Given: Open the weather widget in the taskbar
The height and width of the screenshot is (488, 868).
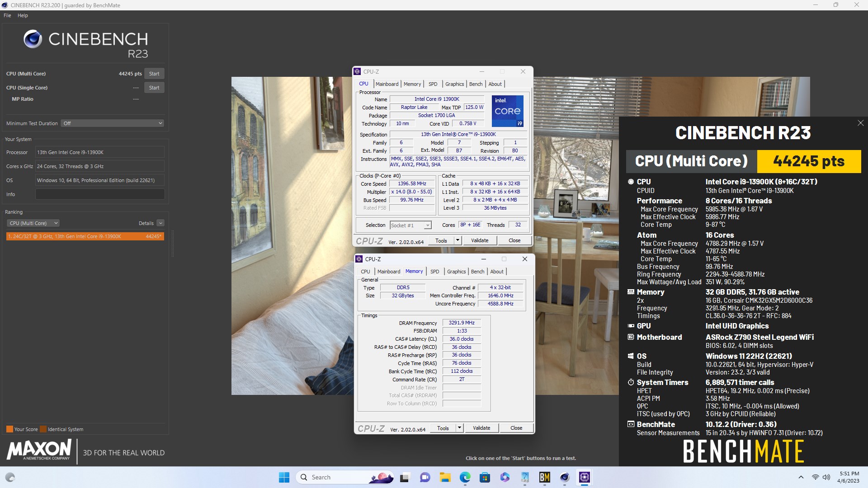Looking at the screenshot, I should [x=10, y=477].
